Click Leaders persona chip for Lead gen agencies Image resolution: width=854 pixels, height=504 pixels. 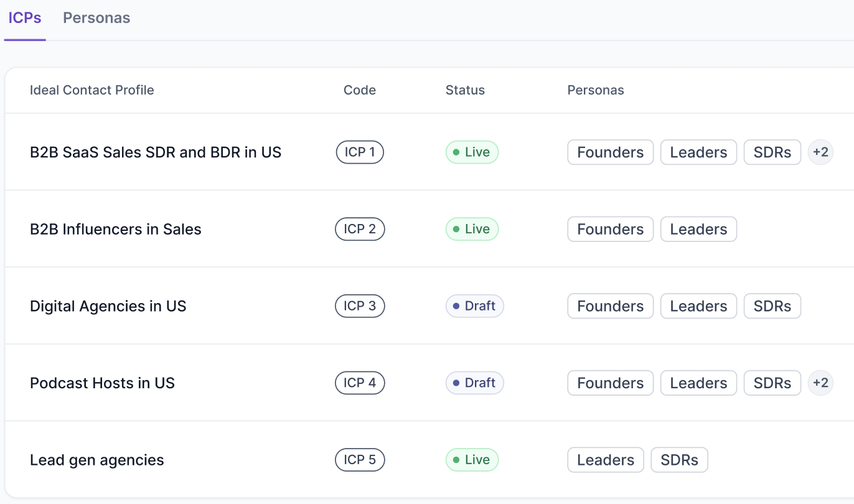point(605,460)
